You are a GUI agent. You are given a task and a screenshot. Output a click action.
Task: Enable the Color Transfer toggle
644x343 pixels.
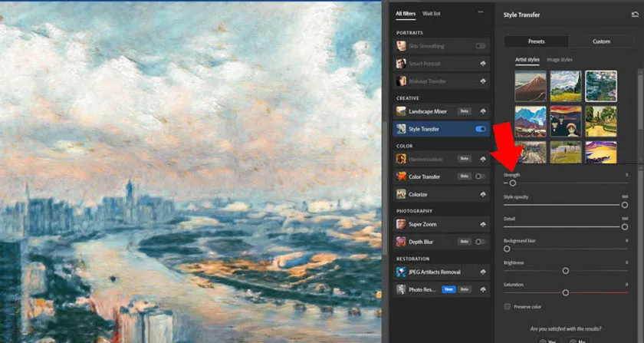pos(481,176)
